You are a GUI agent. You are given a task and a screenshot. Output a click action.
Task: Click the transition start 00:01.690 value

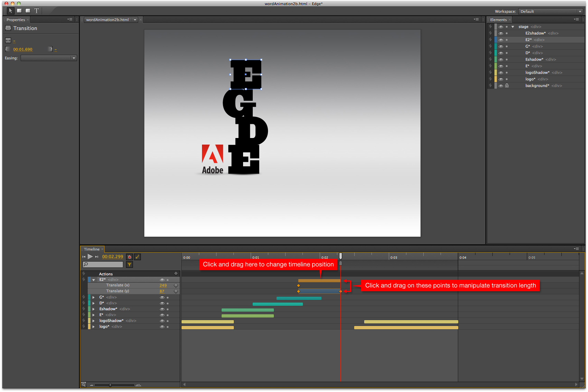click(x=23, y=49)
